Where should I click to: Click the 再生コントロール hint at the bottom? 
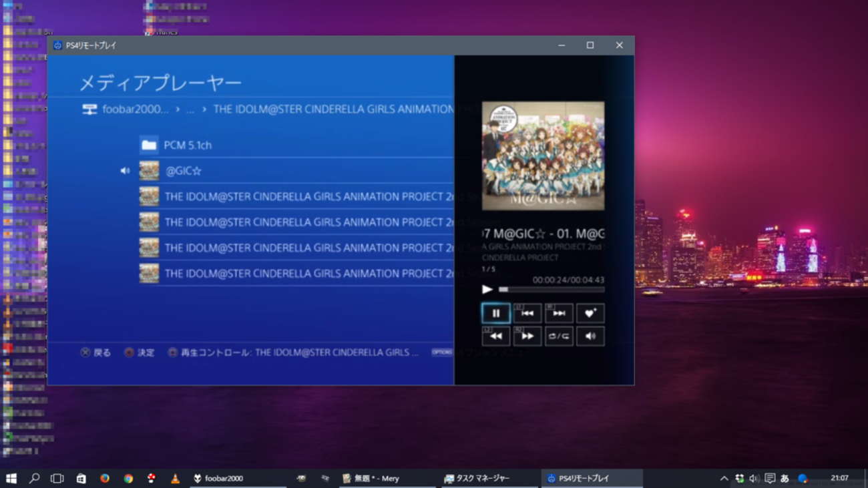[x=293, y=352]
